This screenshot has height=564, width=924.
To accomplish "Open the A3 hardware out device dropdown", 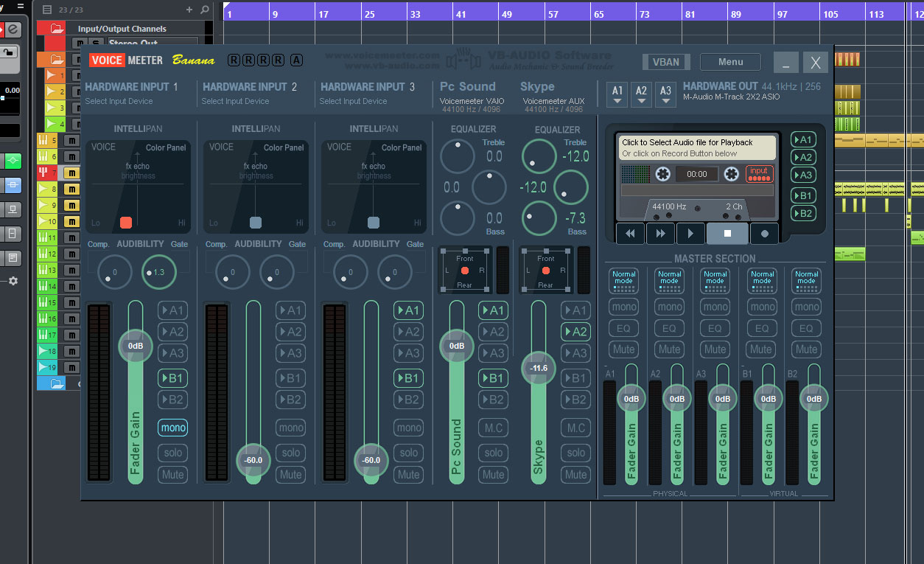I will [665, 94].
